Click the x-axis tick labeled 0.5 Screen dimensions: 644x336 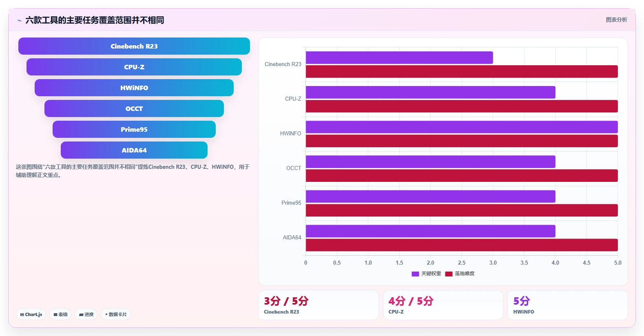[337, 263]
